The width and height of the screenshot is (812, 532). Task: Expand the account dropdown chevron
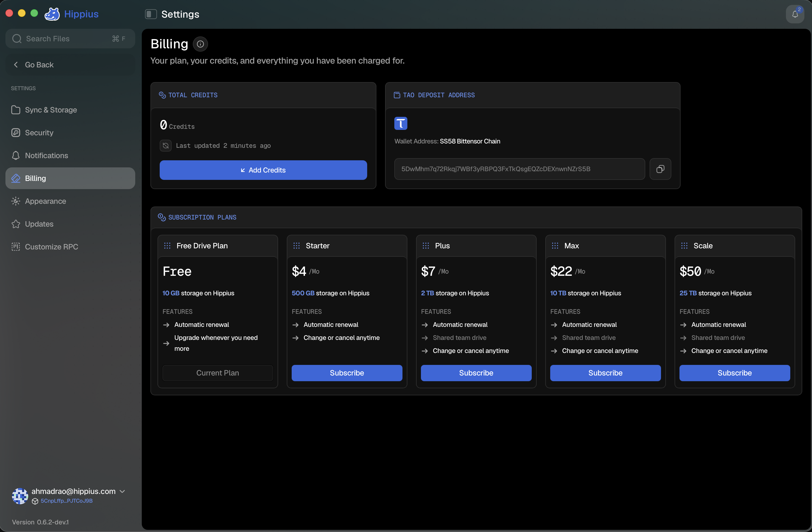coord(122,492)
